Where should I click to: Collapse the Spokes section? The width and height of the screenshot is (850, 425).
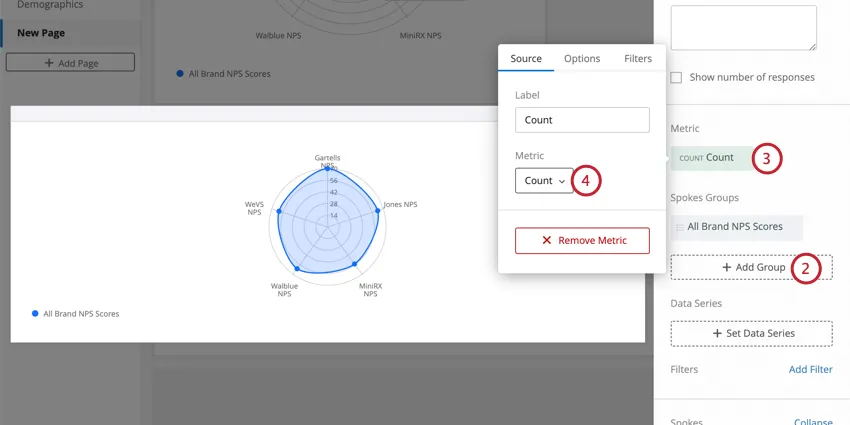point(812,421)
